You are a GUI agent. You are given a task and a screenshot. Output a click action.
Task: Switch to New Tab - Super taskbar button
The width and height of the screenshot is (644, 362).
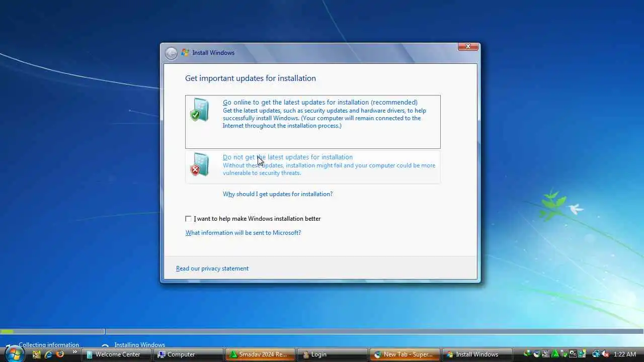coord(406,354)
